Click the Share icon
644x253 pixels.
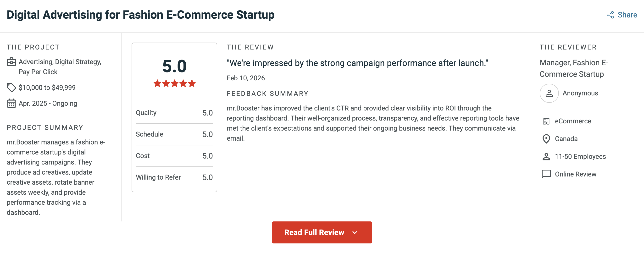(x=610, y=15)
